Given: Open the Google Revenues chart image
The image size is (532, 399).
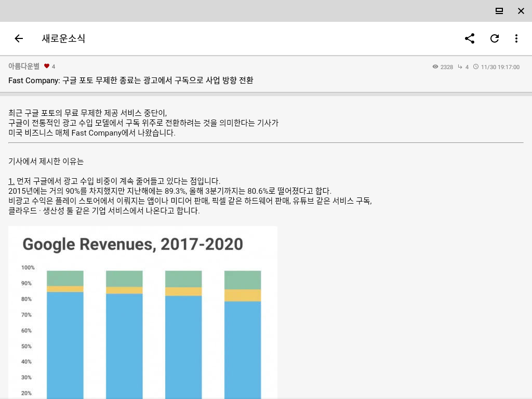Looking at the screenshot, I should coord(143,312).
